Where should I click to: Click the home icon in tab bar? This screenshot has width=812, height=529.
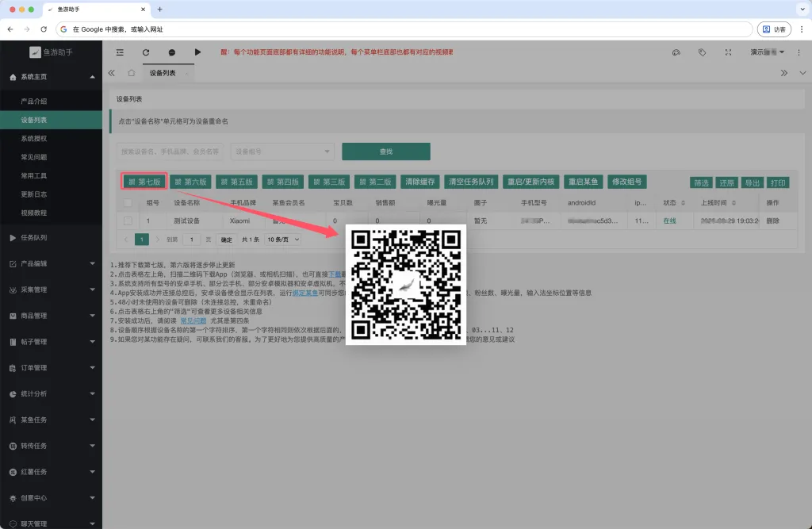click(132, 73)
